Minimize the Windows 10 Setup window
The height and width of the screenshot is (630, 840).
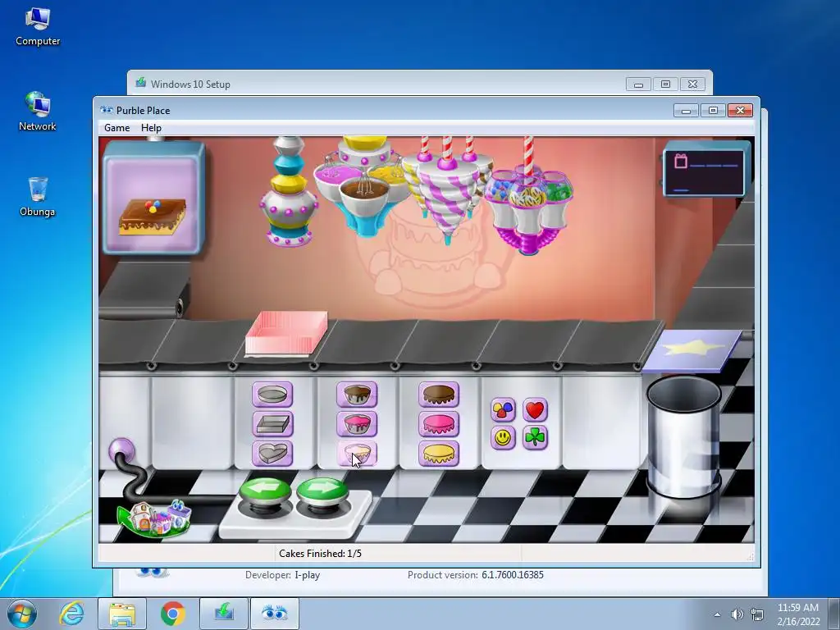click(638, 84)
